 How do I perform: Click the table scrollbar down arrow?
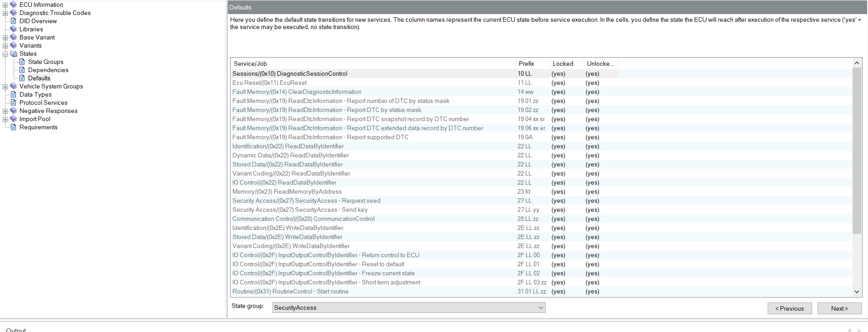[857, 292]
